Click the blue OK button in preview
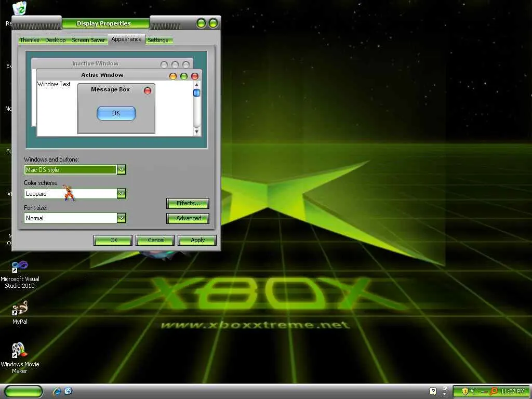This screenshot has width=532, height=399. click(x=116, y=113)
